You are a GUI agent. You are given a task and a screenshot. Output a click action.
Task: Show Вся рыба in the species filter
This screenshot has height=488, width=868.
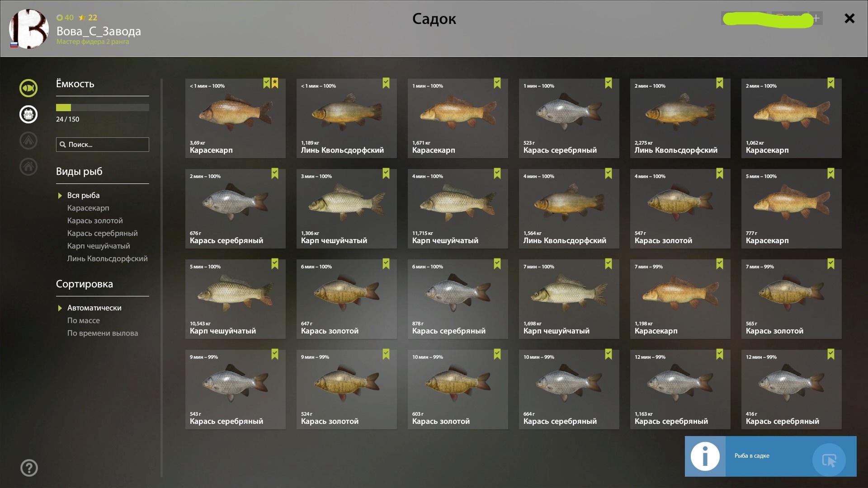(83, 195)
